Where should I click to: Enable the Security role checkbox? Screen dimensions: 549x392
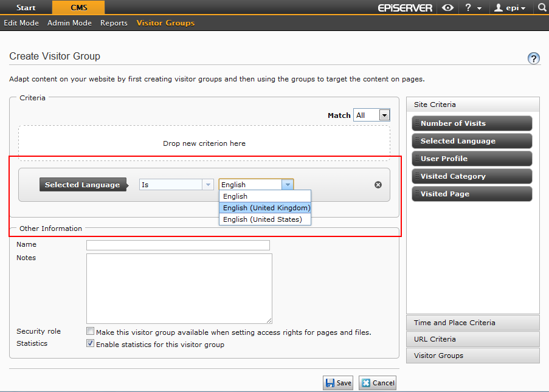91,332
